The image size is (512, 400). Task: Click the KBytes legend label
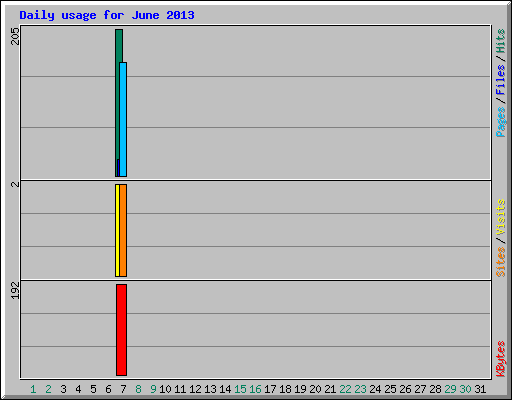[x=501, y=359]
